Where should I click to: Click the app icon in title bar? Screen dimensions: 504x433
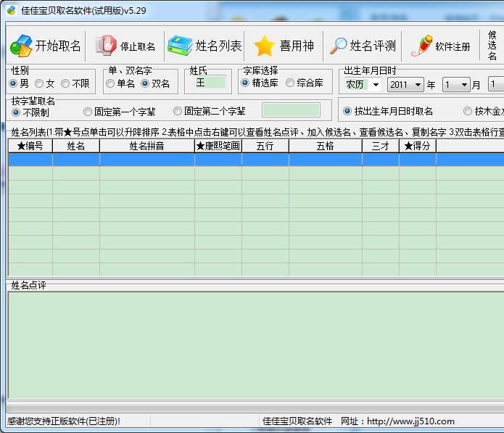11,11
